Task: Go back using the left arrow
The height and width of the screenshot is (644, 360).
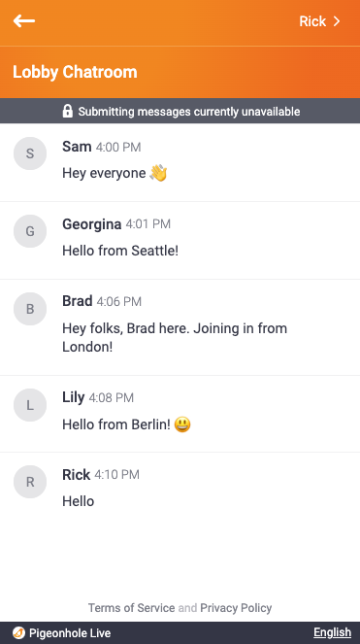Action: pyautogui.click(x=24, y=21)
